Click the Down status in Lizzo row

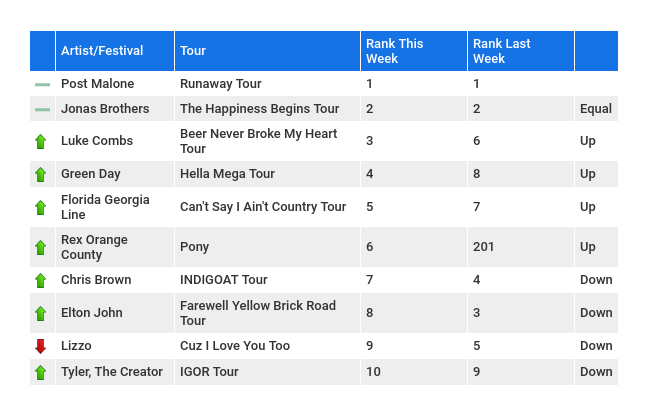pos(596,346)
